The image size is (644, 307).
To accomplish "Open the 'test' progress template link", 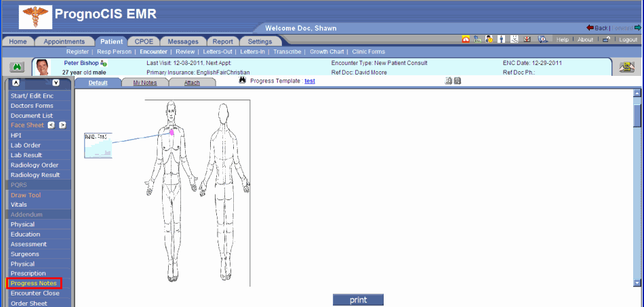I will tap(310, 81).
